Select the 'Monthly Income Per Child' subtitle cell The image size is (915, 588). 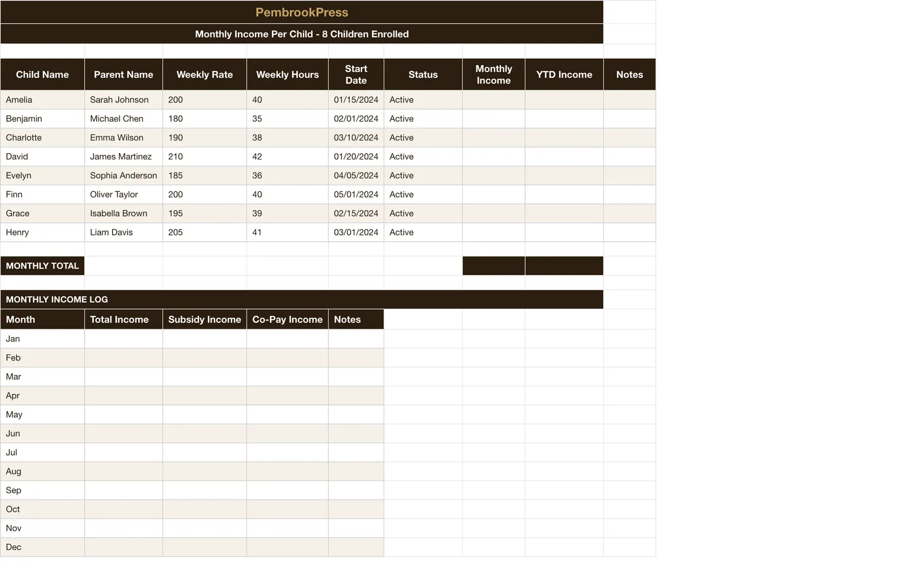click(x=301, y=34)
